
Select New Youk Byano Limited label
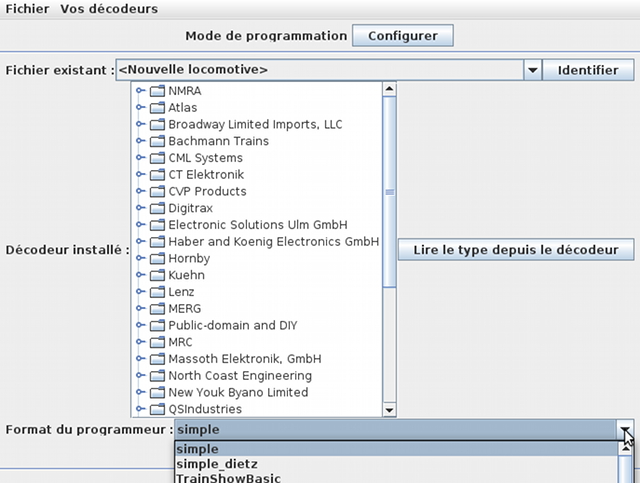tap(238, 392)
